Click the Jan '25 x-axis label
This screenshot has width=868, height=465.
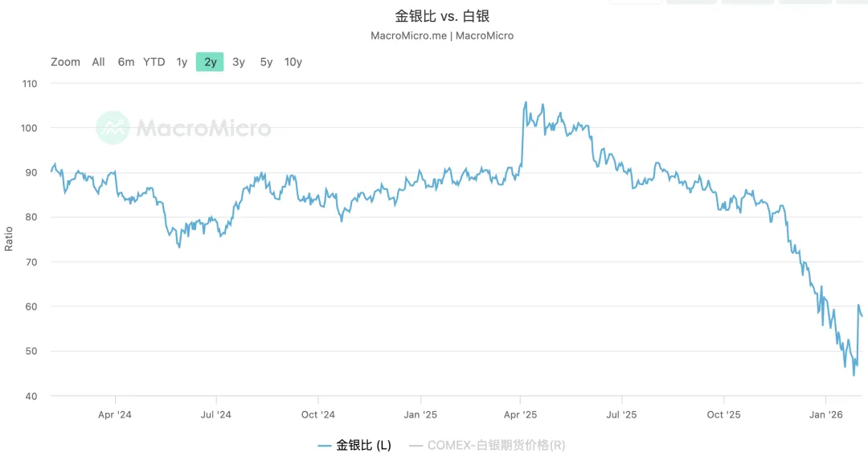pos(420,415)
